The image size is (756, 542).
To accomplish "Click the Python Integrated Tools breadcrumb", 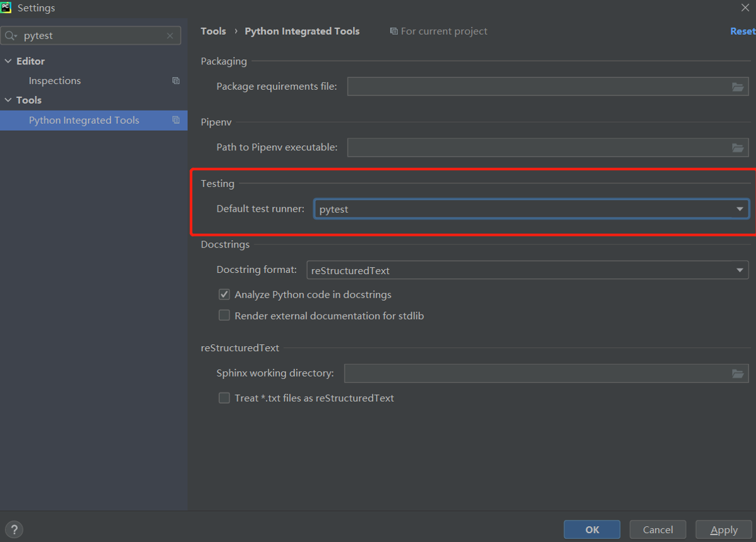I will 303,32.
